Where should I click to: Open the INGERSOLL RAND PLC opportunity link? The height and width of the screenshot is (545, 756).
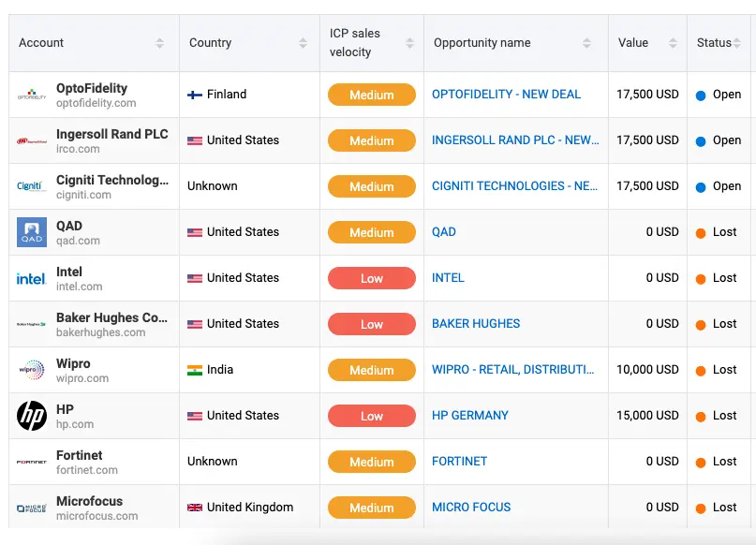tap(515, 140)
